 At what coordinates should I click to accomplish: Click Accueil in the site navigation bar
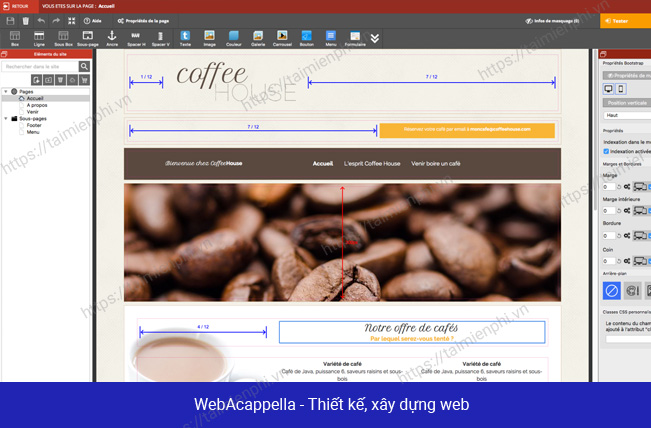point(323,164)
